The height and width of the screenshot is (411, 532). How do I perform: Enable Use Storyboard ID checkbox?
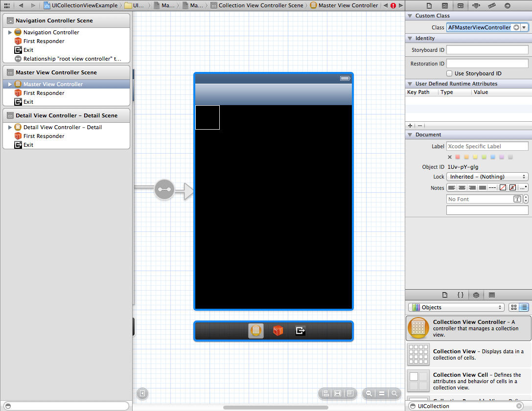[449, 73]
